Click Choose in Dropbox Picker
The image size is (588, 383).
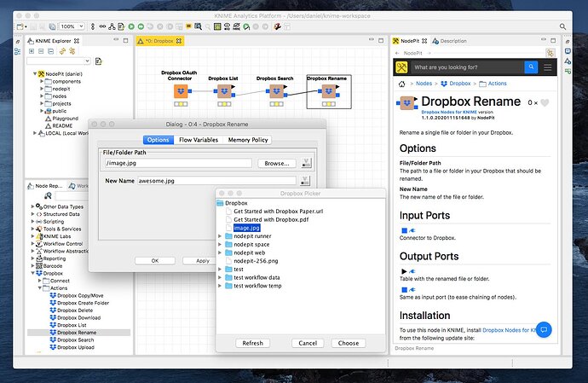click(349, 343)
